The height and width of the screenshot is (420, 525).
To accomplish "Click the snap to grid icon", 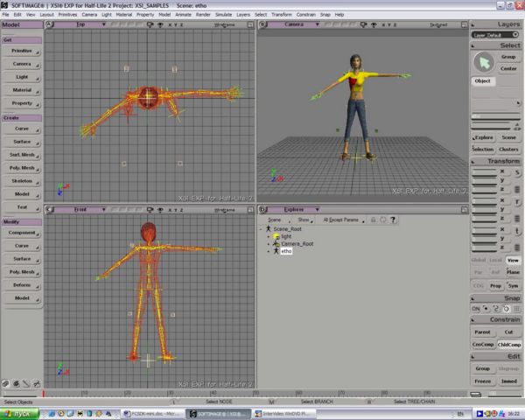I will (516, 309).
